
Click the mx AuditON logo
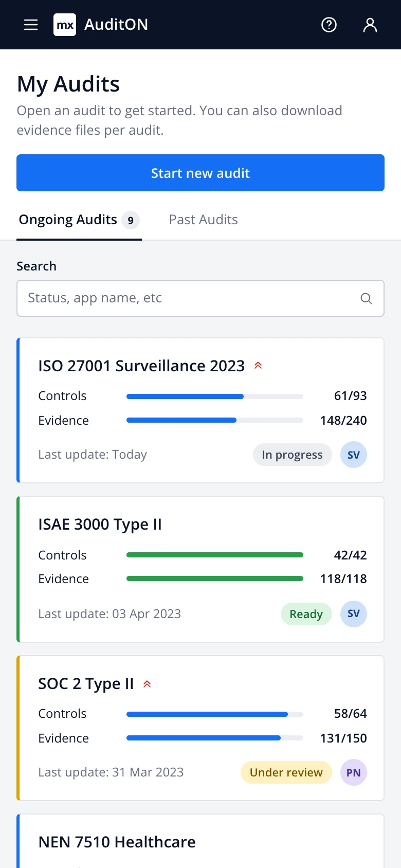(101, 25)
